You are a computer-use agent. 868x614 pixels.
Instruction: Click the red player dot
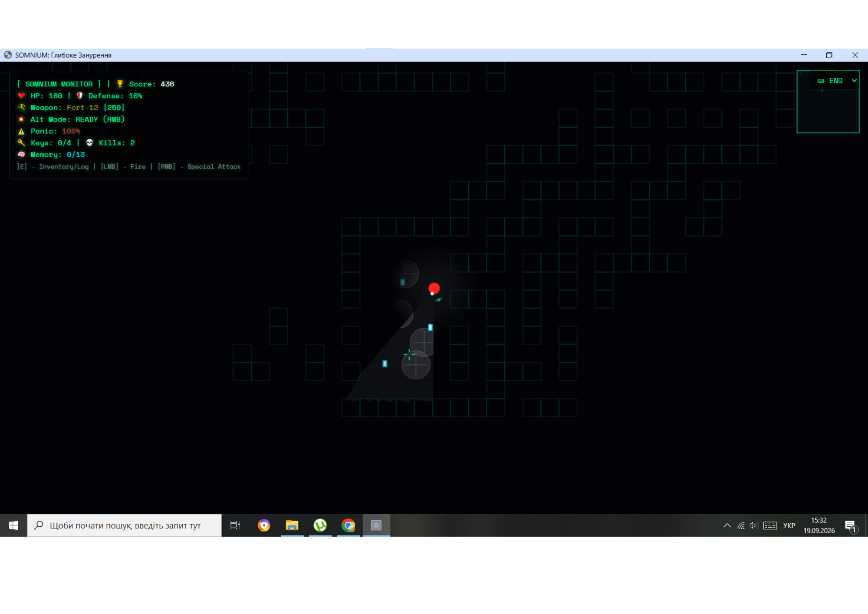coord(434,288)
